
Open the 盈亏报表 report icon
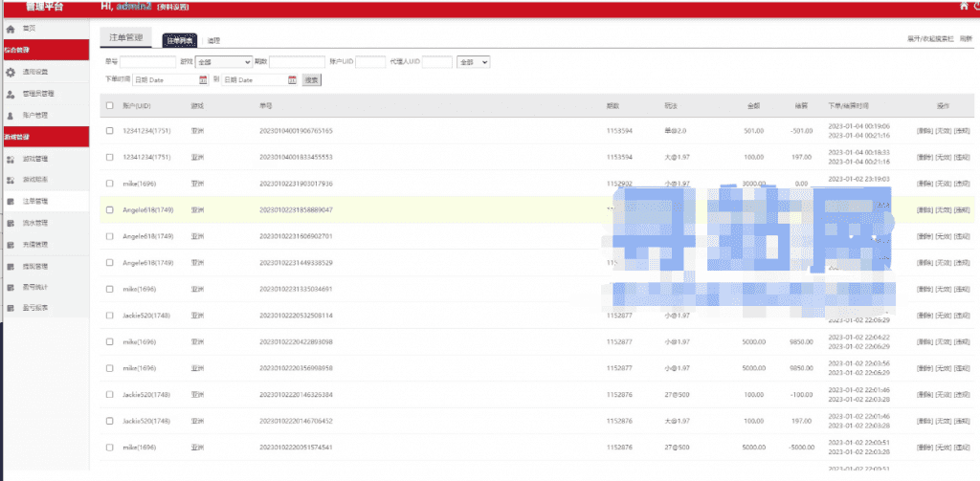coord(10,308)
